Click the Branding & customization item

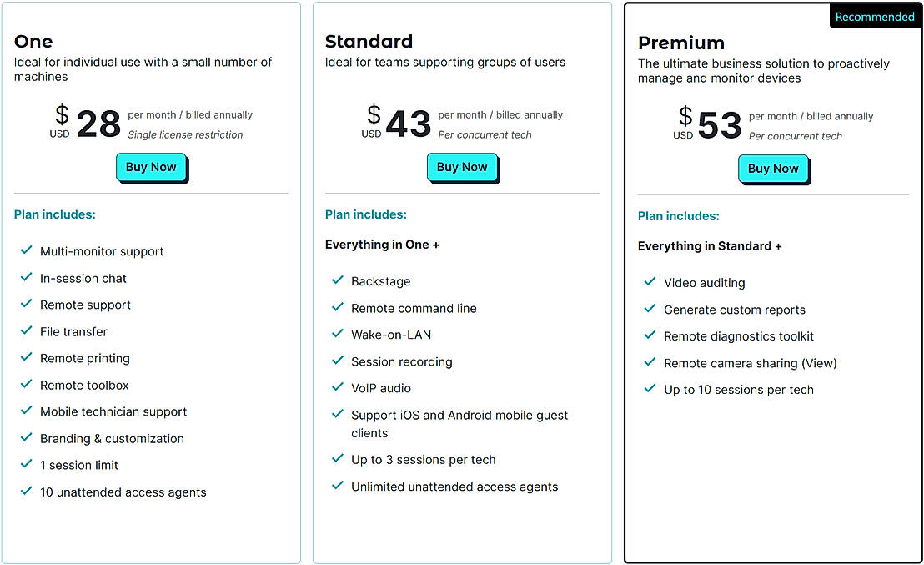(x=112, y=438)
